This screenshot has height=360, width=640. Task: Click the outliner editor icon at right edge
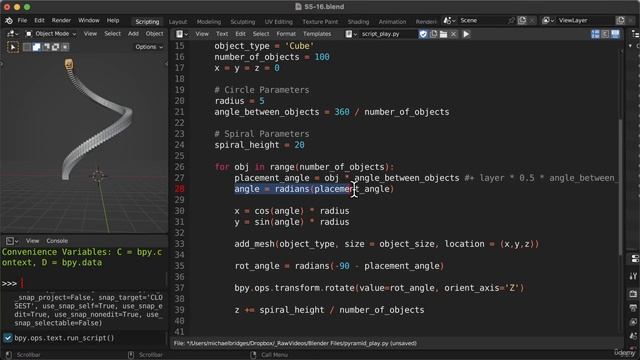635,34
